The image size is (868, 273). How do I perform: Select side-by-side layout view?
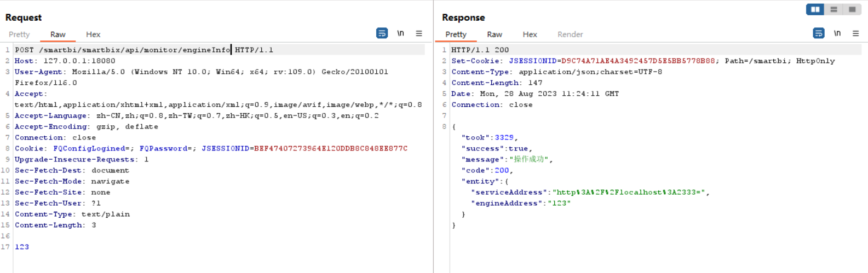coord(815,9)
